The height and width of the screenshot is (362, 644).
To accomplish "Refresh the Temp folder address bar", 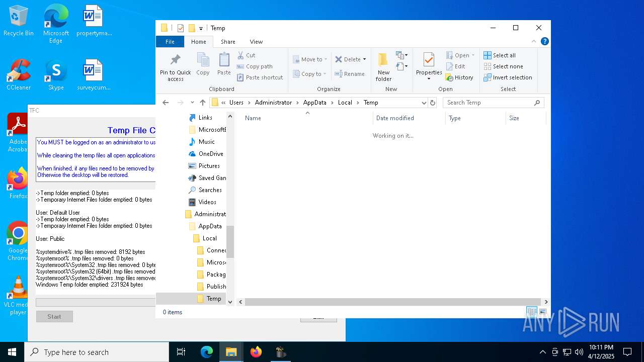I will pos(432,103).
